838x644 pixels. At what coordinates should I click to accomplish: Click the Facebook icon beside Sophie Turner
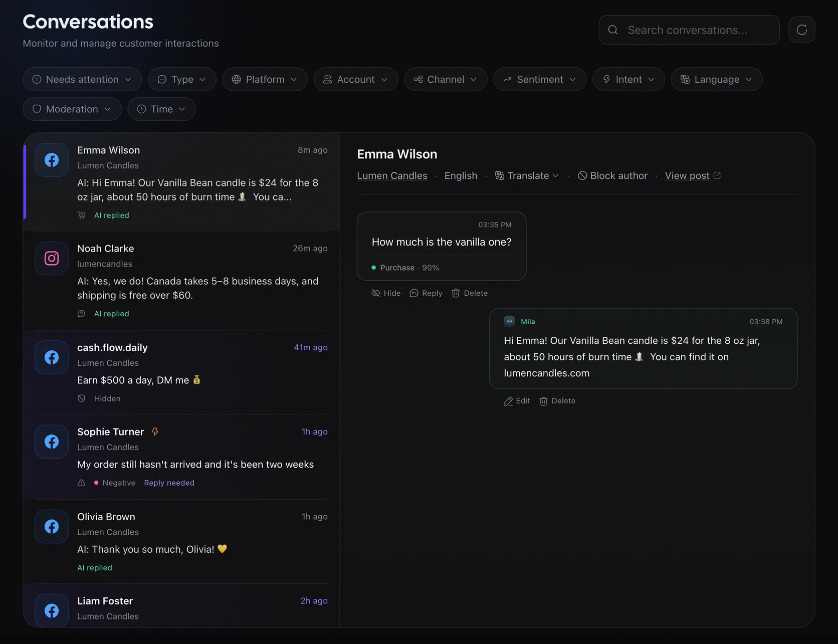(52, 442)
